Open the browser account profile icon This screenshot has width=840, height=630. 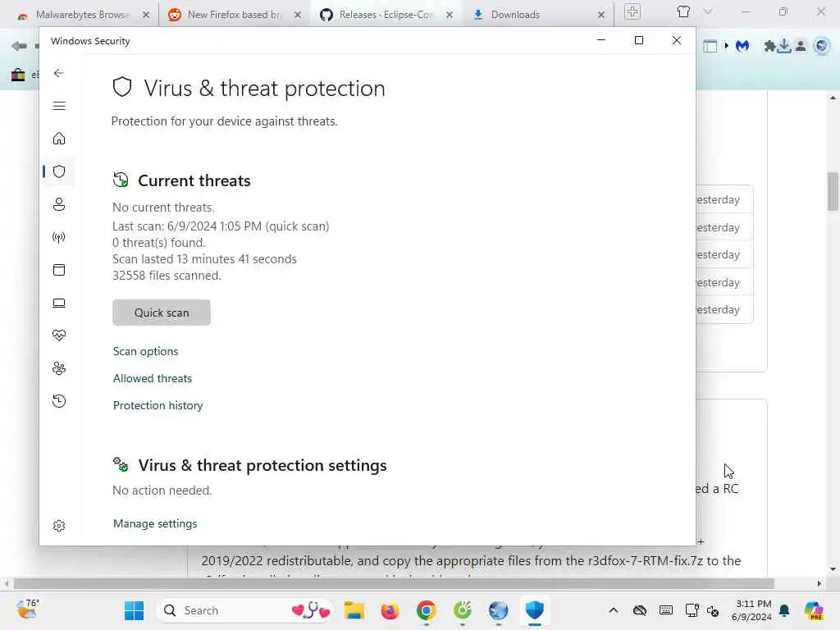click(x=801, y=46)
